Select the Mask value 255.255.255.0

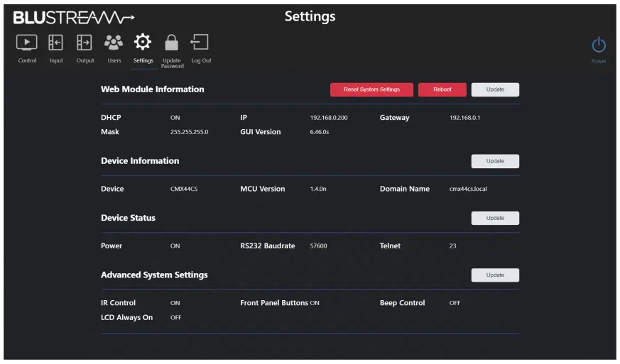189,132
